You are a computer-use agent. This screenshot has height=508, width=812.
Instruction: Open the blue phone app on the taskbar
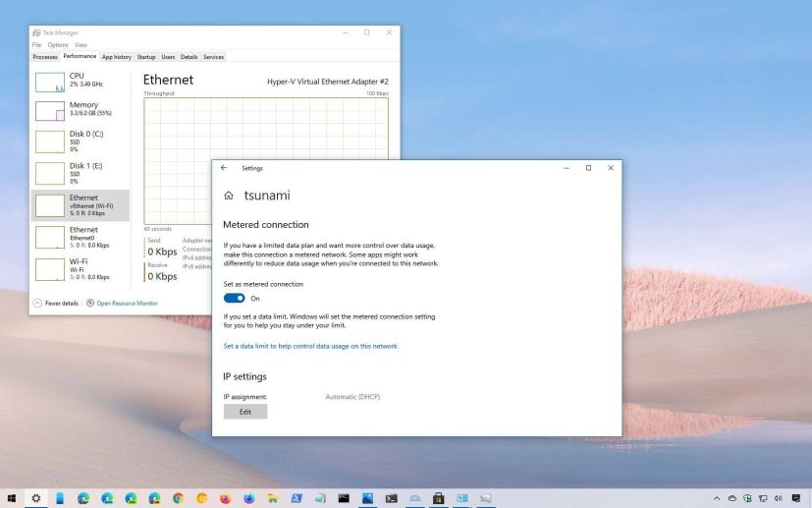(x=60, y=499)
